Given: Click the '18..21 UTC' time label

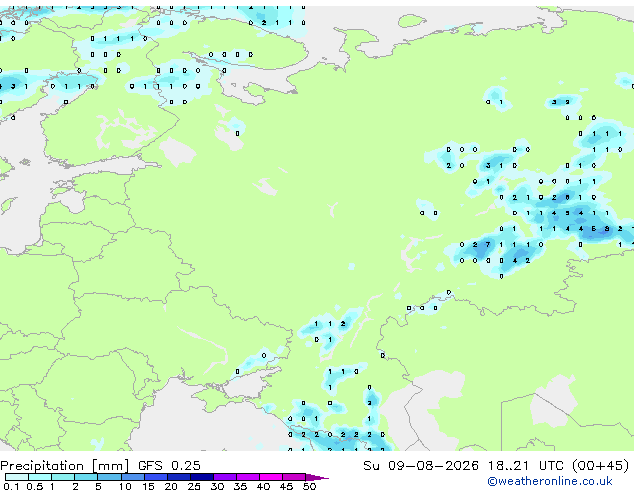Looking at the screenshot, I should tap(526, 466).
